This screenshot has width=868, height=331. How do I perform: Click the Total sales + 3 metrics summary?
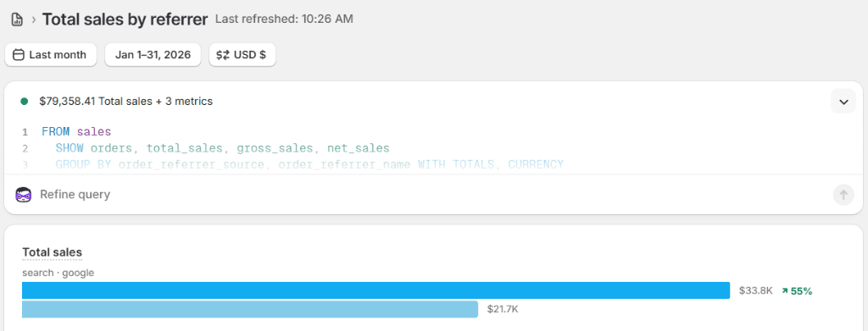[x=125, y=102]
